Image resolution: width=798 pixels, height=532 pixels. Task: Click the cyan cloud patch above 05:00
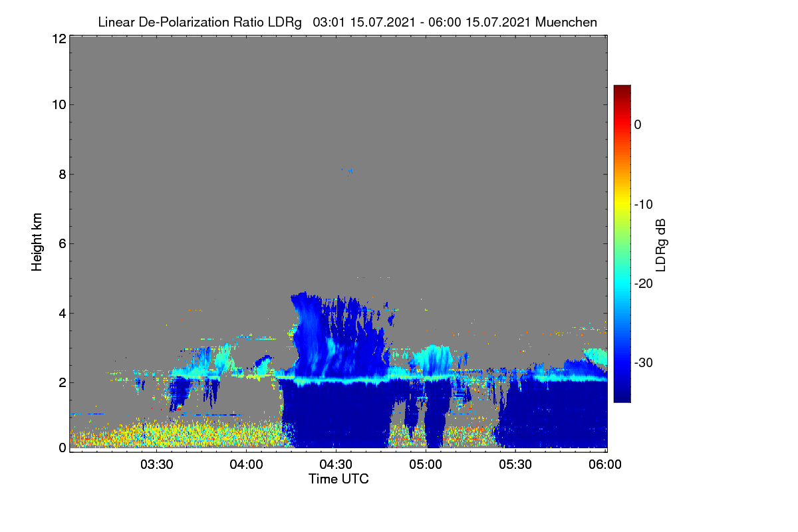(x=434, y=359)
